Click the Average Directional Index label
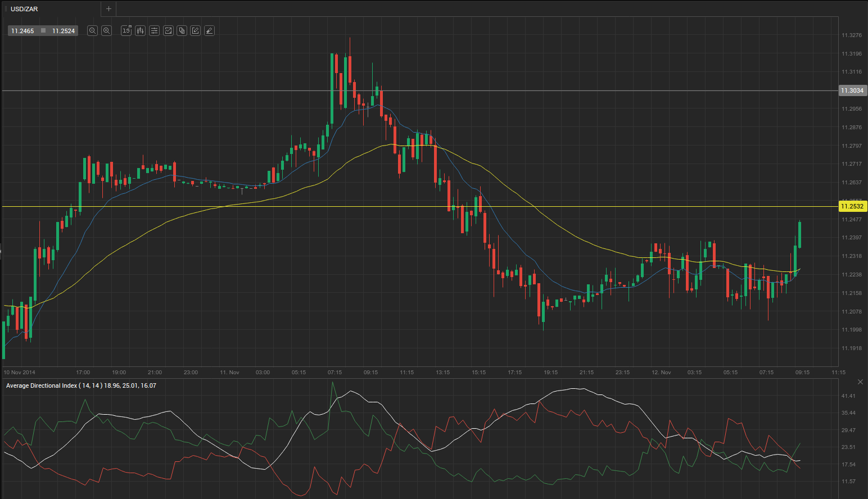The height and width of the screenshot is (499, 868). pos(81,385)
